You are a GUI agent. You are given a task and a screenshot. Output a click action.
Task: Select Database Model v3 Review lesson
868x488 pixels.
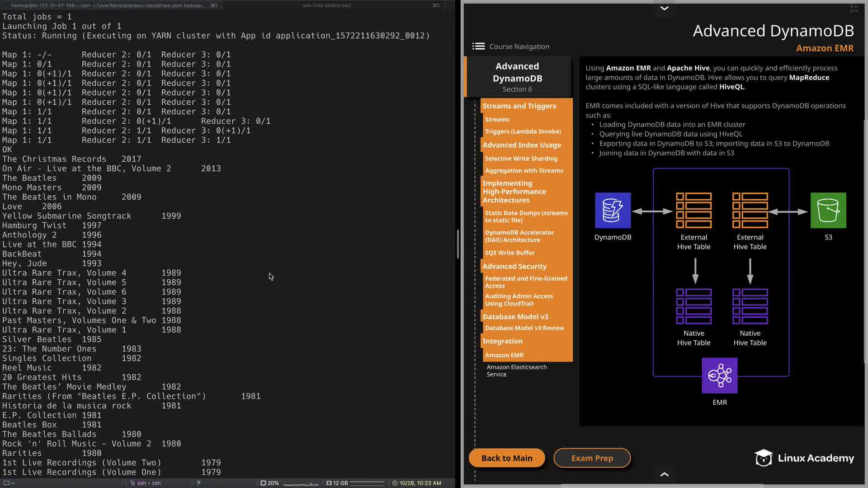pos(524,328)
